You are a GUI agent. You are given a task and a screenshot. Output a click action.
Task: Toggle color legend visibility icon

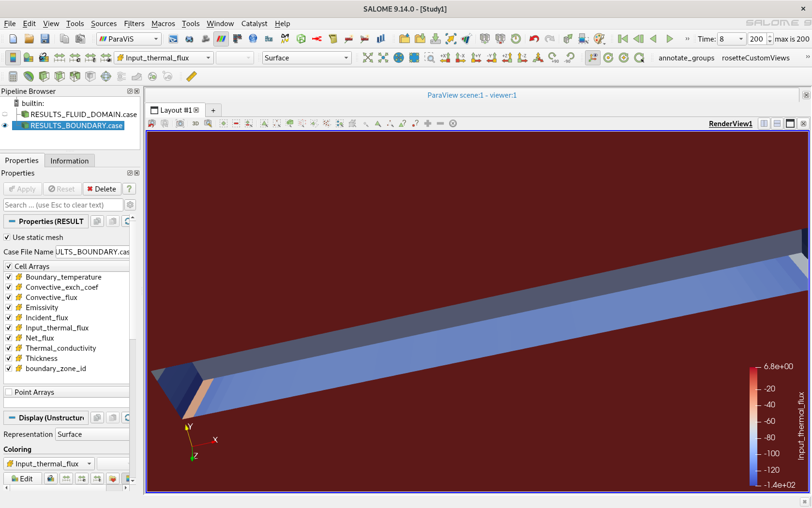pos(13,58)
